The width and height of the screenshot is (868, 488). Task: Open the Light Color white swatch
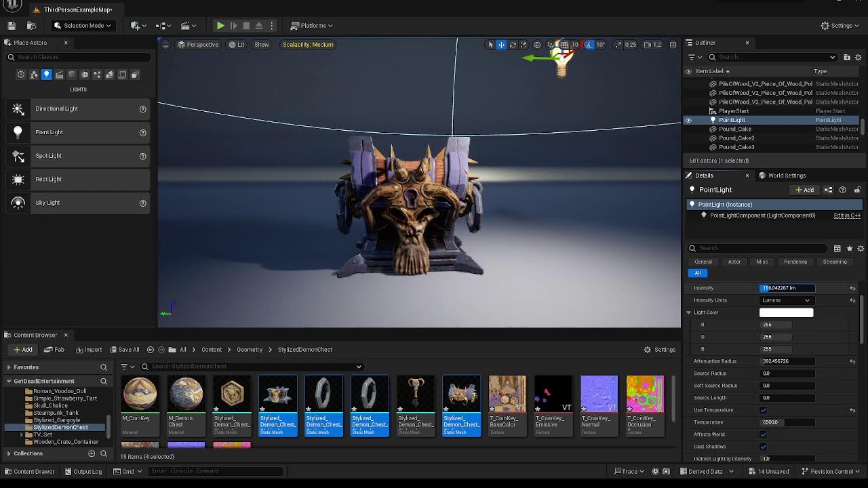coord(786,312)
